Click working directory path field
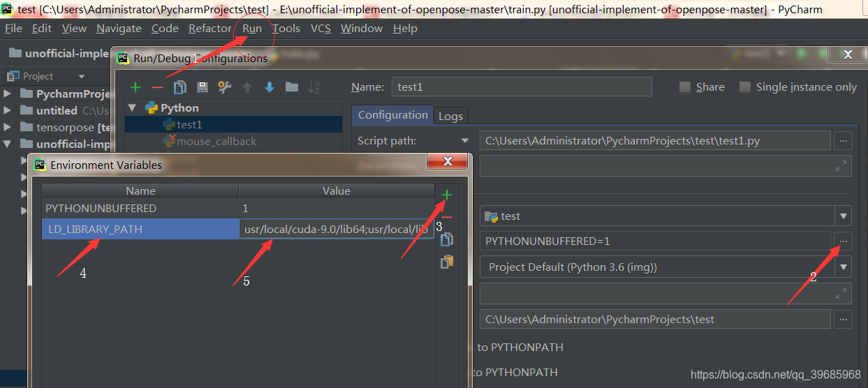This screenshot has height=388, width=868. (x=655, y=319)
